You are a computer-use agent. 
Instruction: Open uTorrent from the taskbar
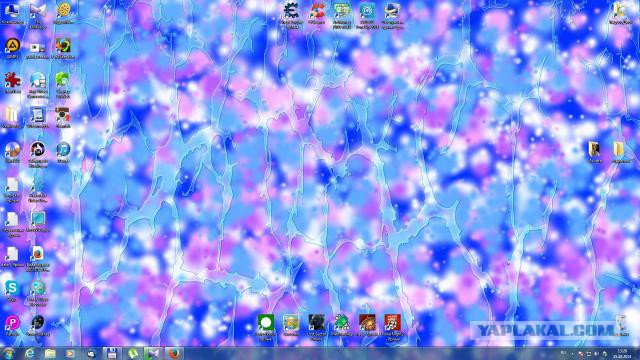pos(132,353)
